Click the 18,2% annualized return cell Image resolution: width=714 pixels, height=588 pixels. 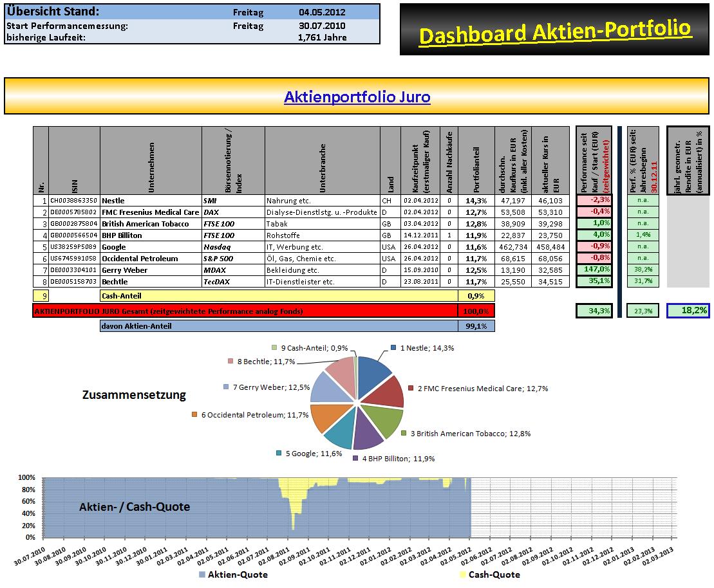click(x=688, y=310)
